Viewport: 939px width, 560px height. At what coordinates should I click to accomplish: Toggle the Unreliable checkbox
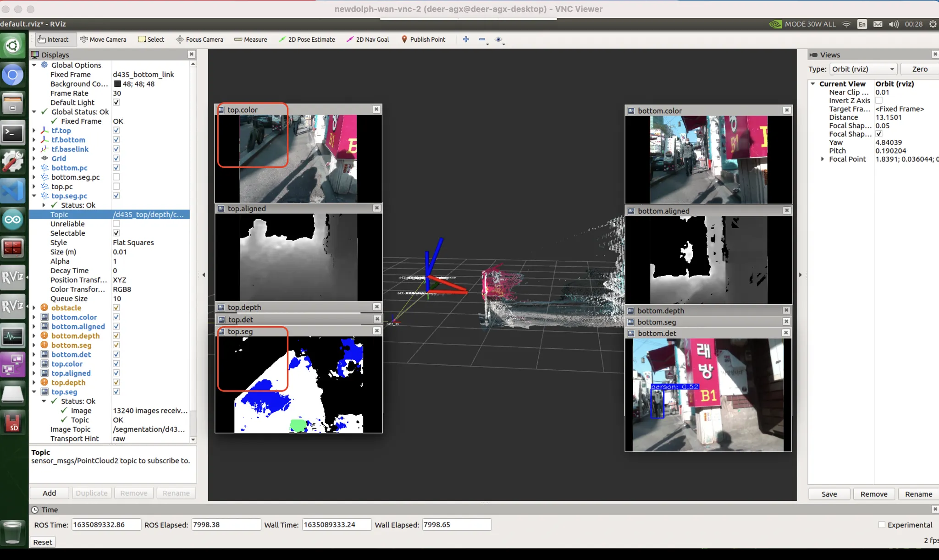[116, 224]
